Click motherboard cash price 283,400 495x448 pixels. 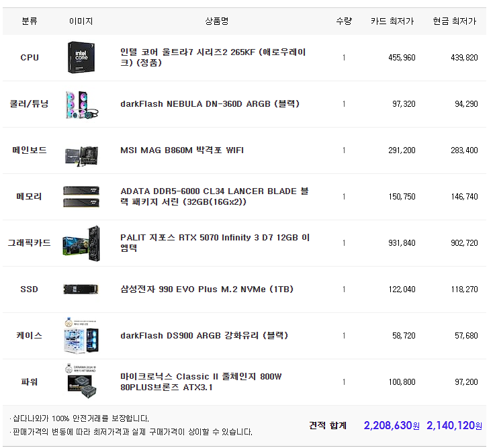click(x=464, y=150)
